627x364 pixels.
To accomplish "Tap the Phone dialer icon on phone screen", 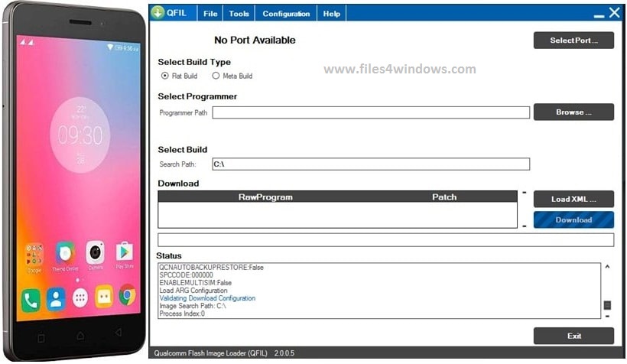I will click(31, 300).
